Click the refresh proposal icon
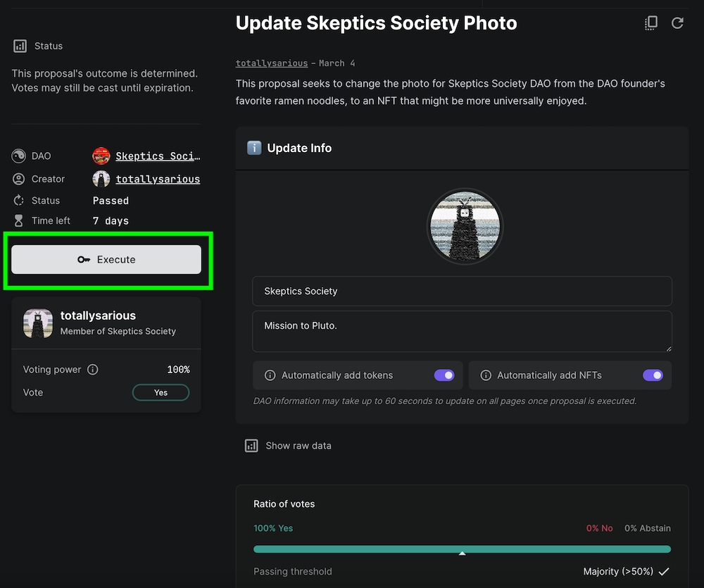Viewport: 704px width, 588px height. [x=677, y=23]
